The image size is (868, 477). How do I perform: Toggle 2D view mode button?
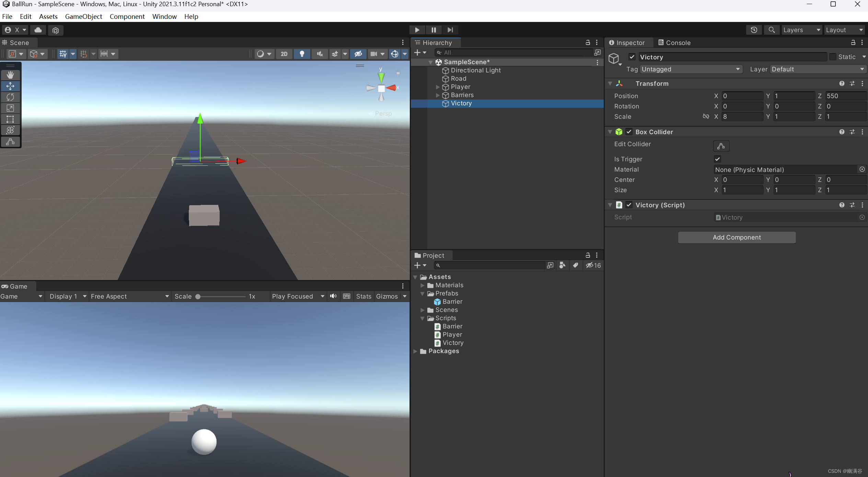click(284, 54)
